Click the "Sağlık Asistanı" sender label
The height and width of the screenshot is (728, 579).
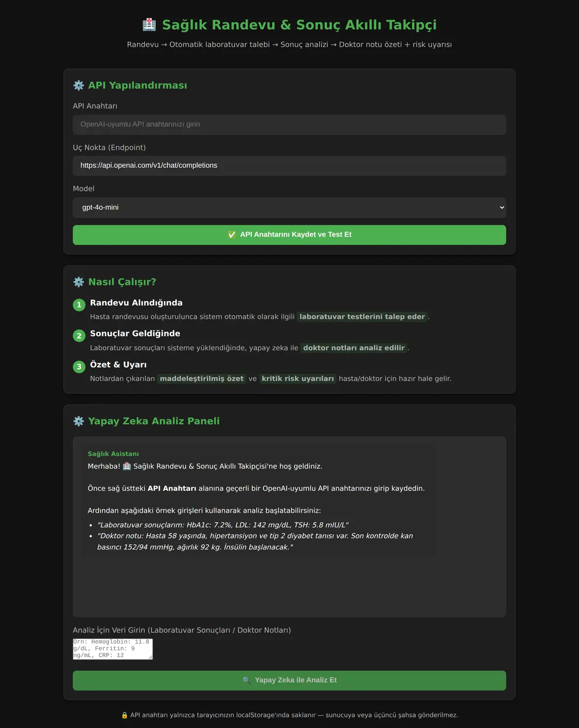pyautogui.click(x=113, y=454)
